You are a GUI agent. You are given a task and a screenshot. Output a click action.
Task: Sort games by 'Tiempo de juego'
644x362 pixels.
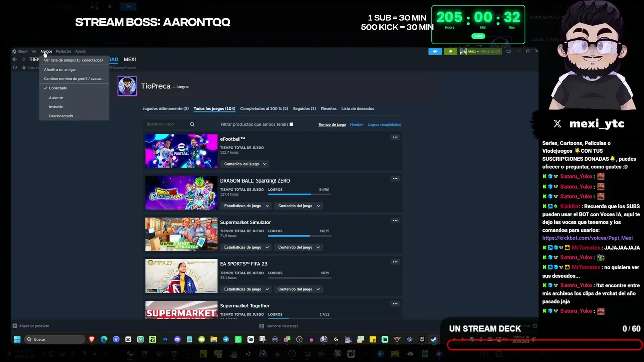(332, 124)
